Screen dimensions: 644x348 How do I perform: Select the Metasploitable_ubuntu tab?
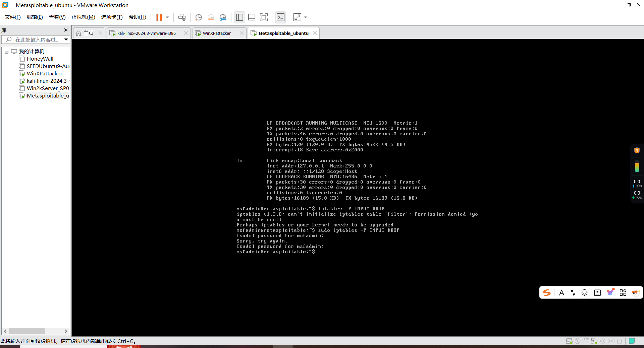tap(283, 33)
